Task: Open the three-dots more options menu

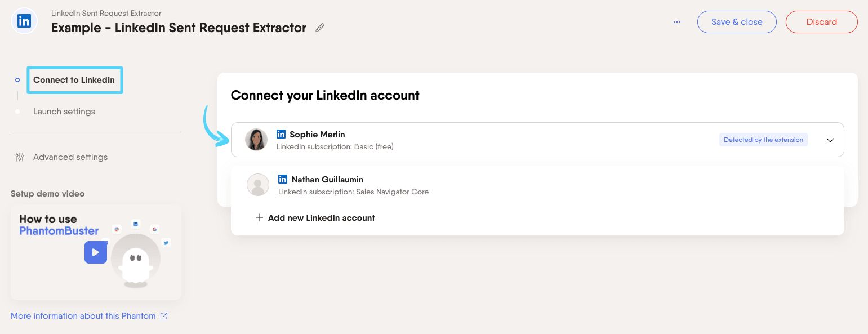Action: (x=677, y=22)
